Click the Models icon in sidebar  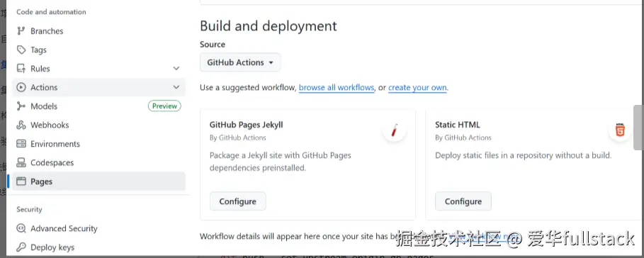tap(21, 106)
